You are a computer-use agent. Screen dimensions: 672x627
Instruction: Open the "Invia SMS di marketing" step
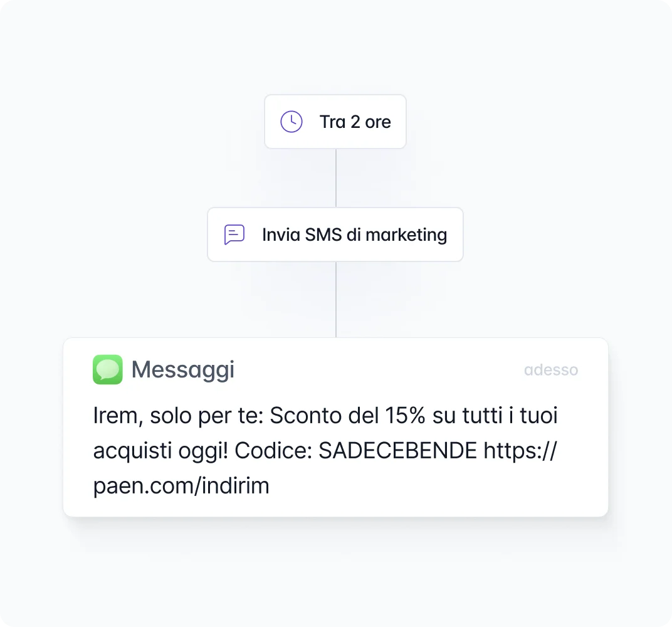click(354, 234)
